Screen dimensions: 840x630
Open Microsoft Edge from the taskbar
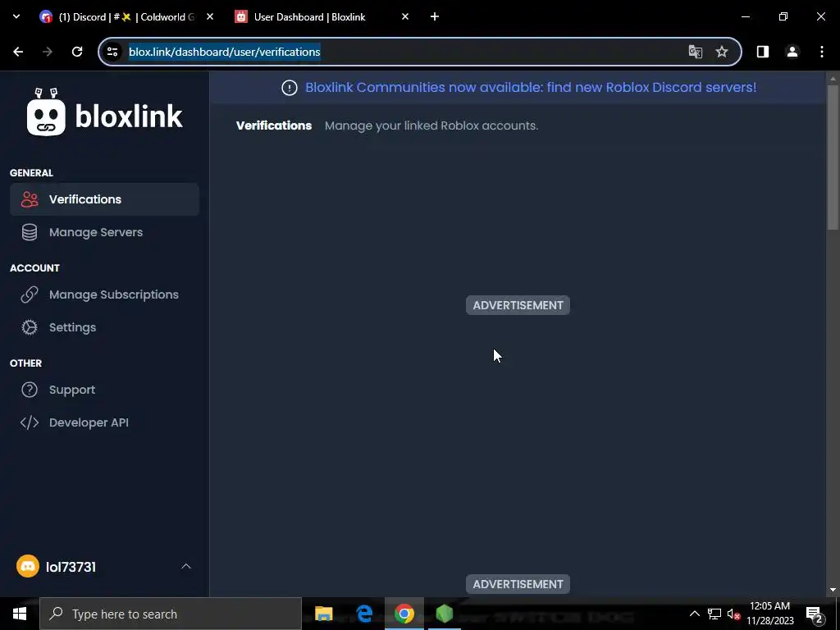coord(364,614)
